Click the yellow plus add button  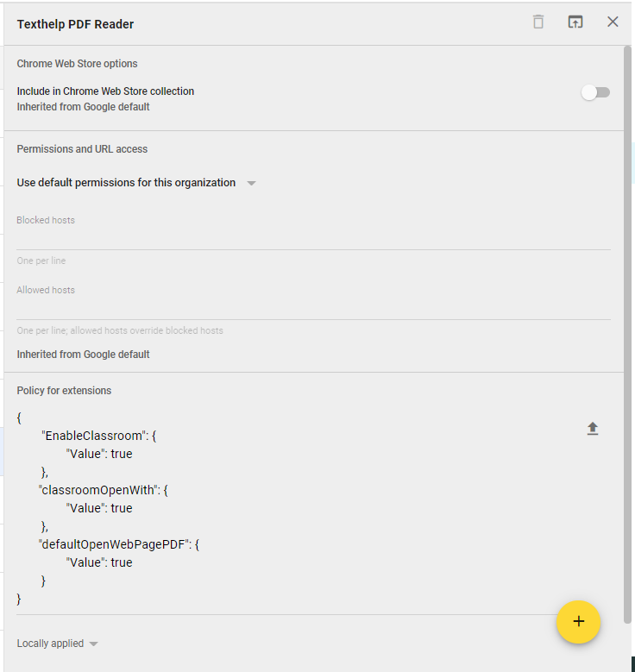(578, 622)
